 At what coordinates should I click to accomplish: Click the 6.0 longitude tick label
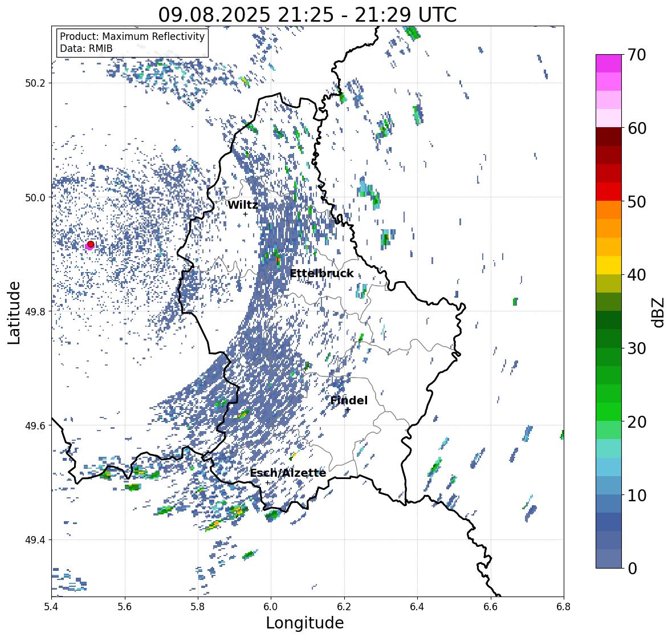click(x=271, y=606)
